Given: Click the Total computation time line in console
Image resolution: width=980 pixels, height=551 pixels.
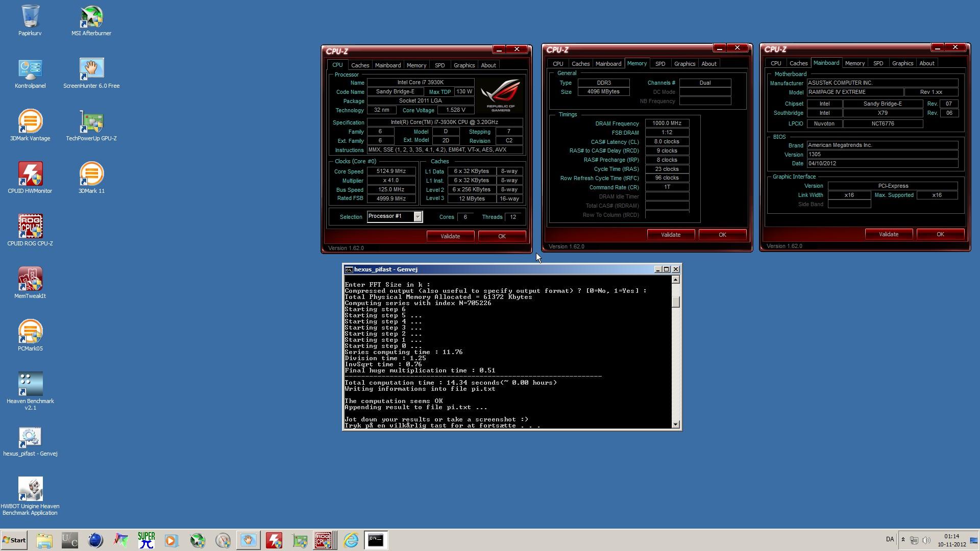Looking at the screenshot, I should pyautogui.click(x=451, y=383).
